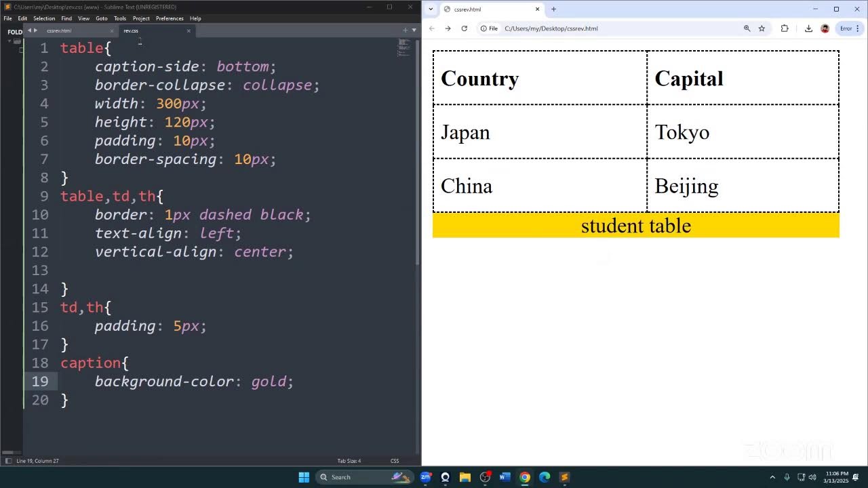Click the Line 19, Column 27 status text
868x488 pixels.
click(37, 461)
